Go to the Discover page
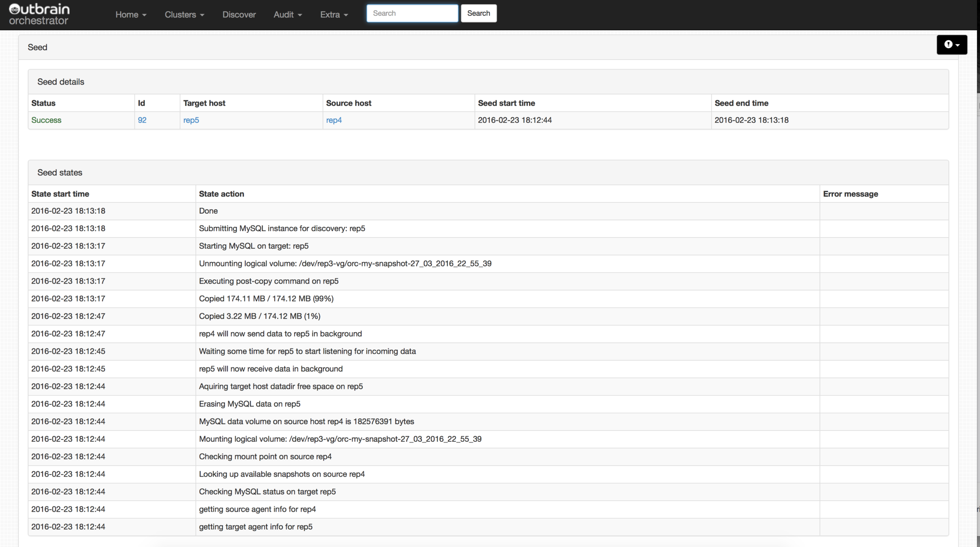The height and width of the screenshot is (547, 980). (239, 15)
